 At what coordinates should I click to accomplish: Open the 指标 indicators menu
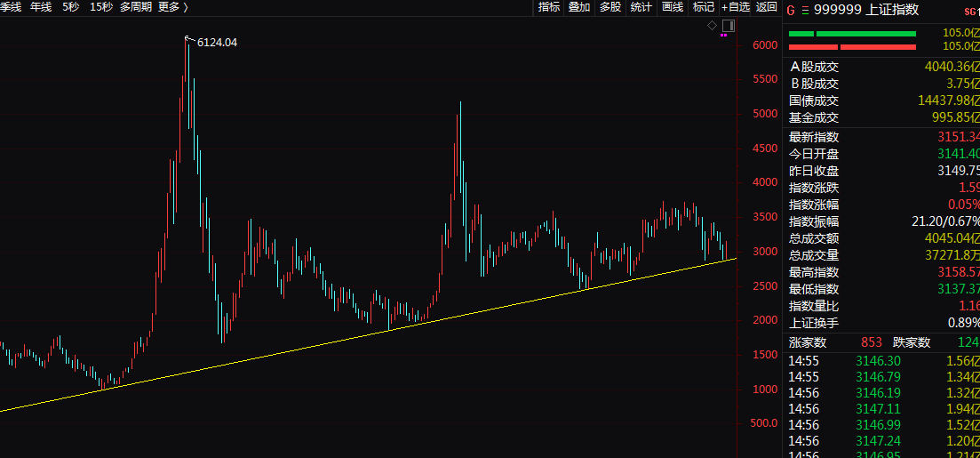tap(549, 7)
